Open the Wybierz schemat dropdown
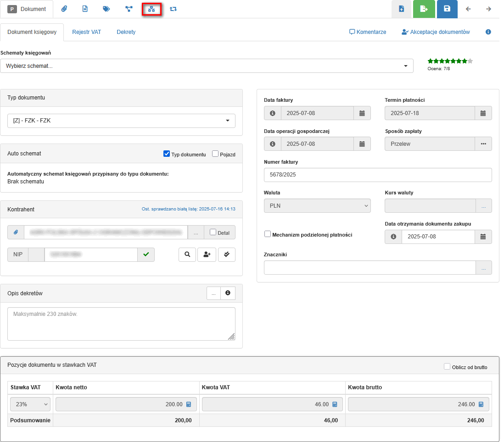The height and width of the screenshot is (442, 504). [207, 66]
